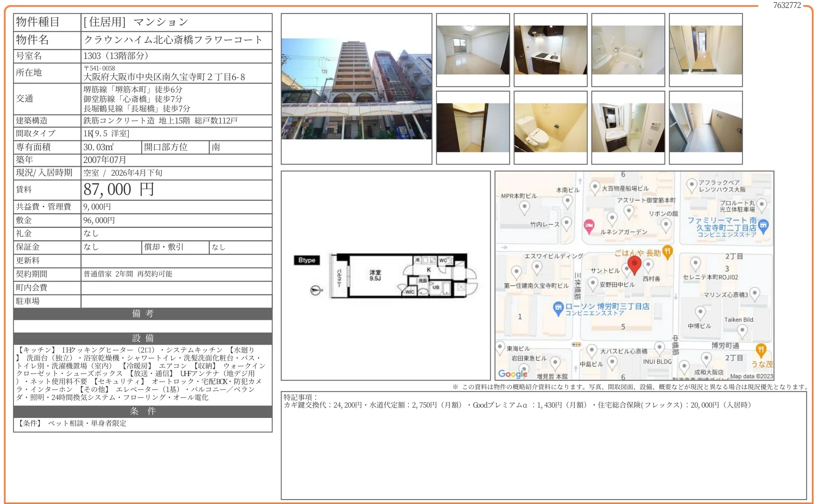Open the balcony photo thumbnail
Image resolution: width=819 pixels, height=504 pixels.
706,128
